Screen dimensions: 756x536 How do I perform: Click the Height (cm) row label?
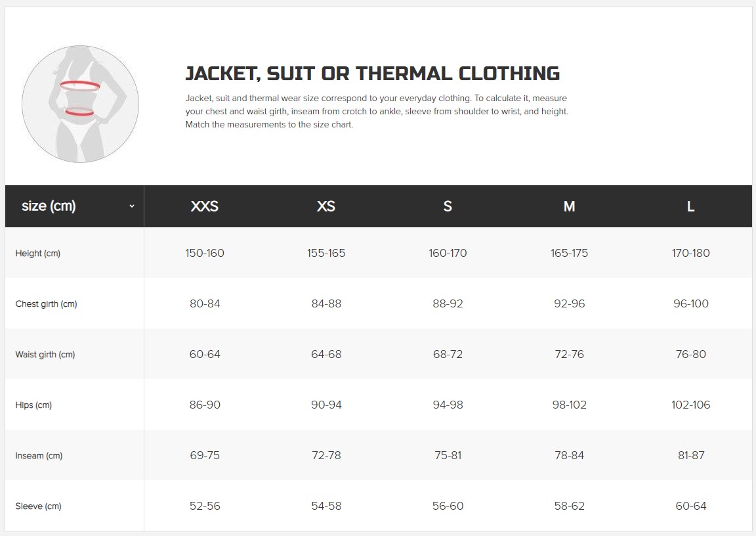tap(37, 254)
